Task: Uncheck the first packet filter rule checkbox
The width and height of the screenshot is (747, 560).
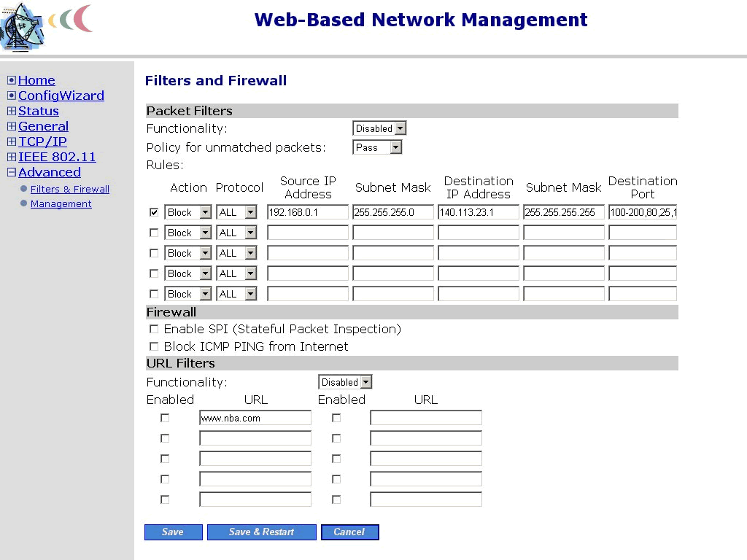Action: tap(153, 212)
